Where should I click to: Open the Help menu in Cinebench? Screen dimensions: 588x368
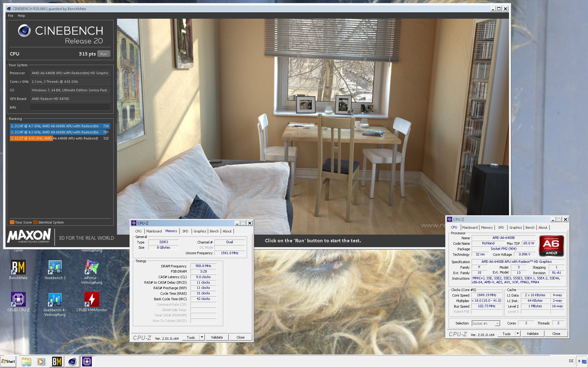click(21, 16)
